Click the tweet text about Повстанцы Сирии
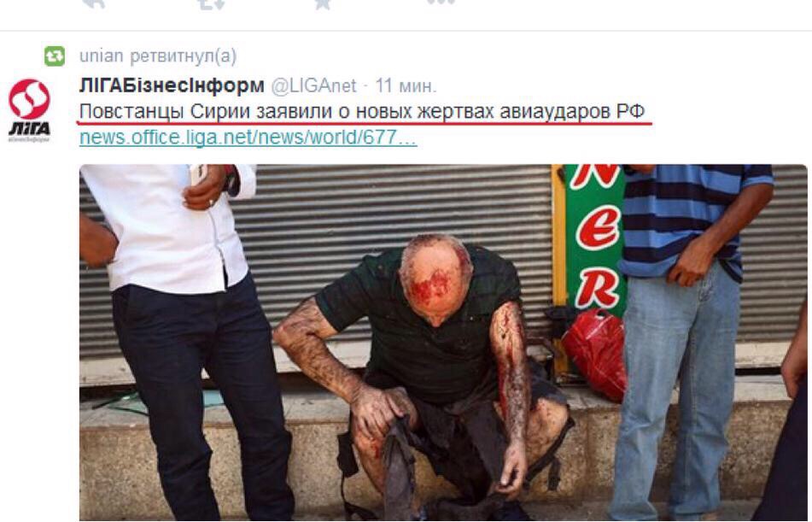The width and height of the screenshot is (812, 522). (x=362, y=111)
